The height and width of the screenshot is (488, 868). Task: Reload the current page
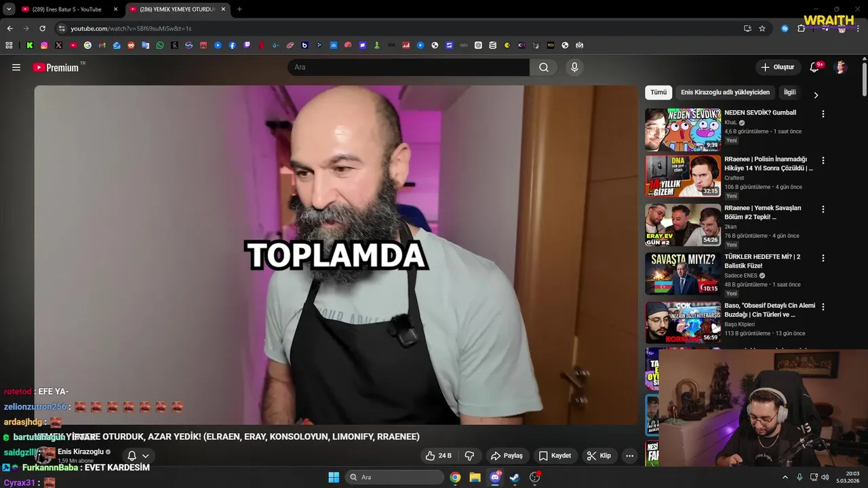click(x=42, y=28)
